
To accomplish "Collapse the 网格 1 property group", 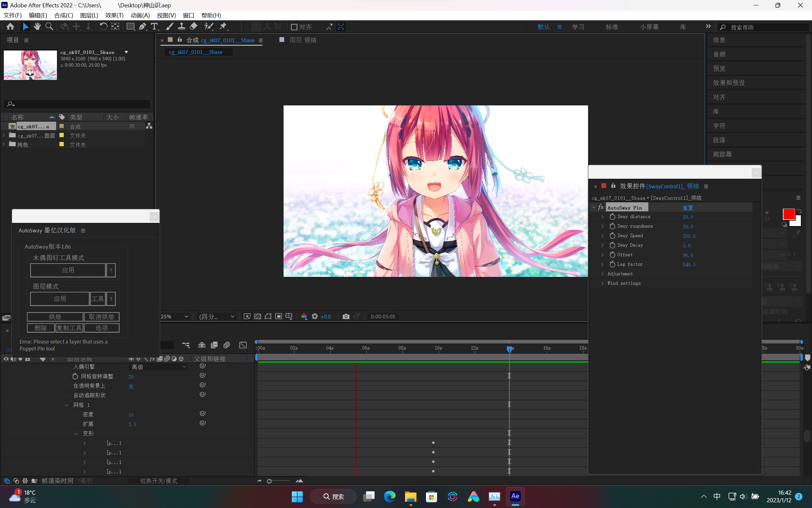I will [66, 405].
